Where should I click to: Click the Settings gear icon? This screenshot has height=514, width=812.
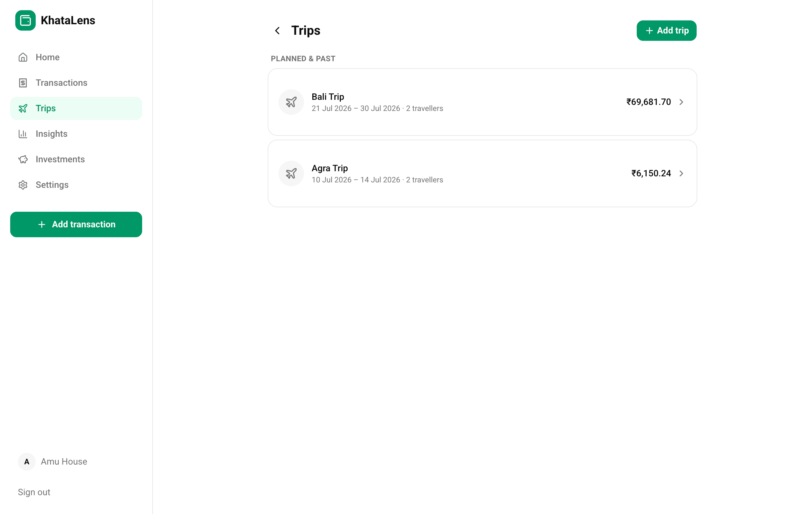click(x=23, y=185)
